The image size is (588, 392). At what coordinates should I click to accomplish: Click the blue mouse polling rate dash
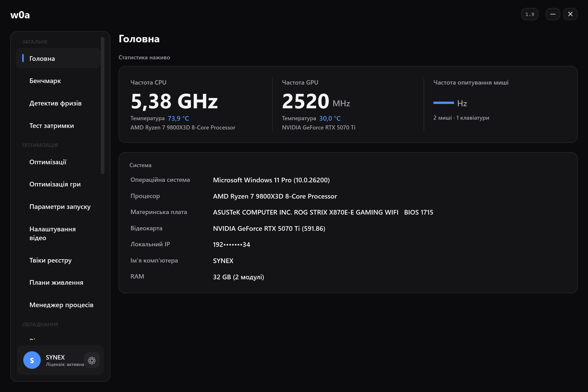[x=444, y=103]
